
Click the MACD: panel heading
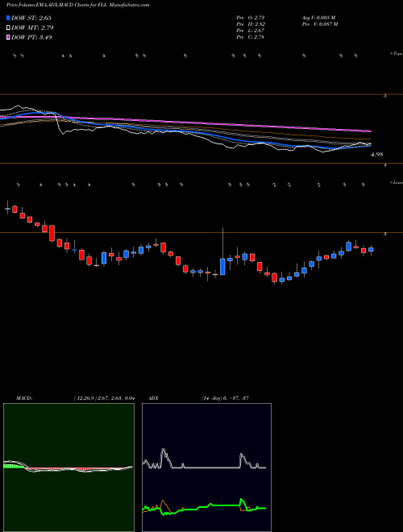23,398
